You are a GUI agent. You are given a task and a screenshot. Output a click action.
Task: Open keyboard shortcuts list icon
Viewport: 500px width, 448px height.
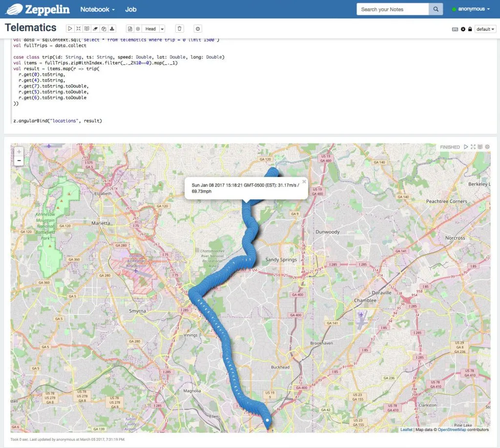point(455,29)
